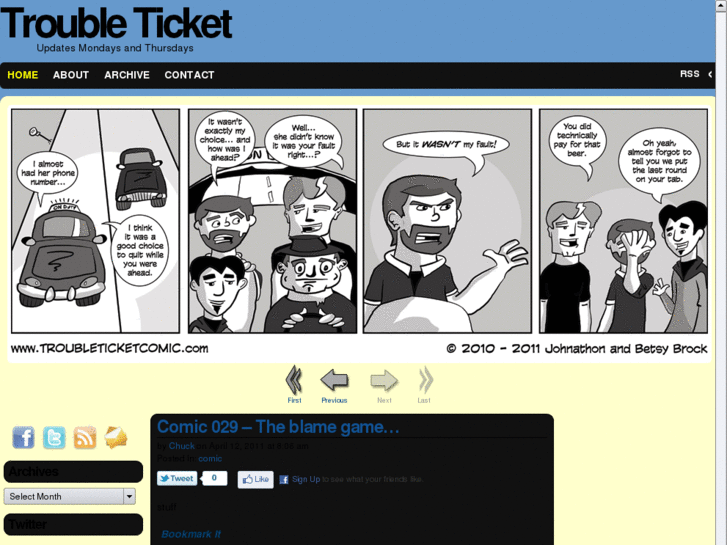This screenshot has width=727, height=545.
Task: Click the Previous comic arrow
Action: (334, 380)
